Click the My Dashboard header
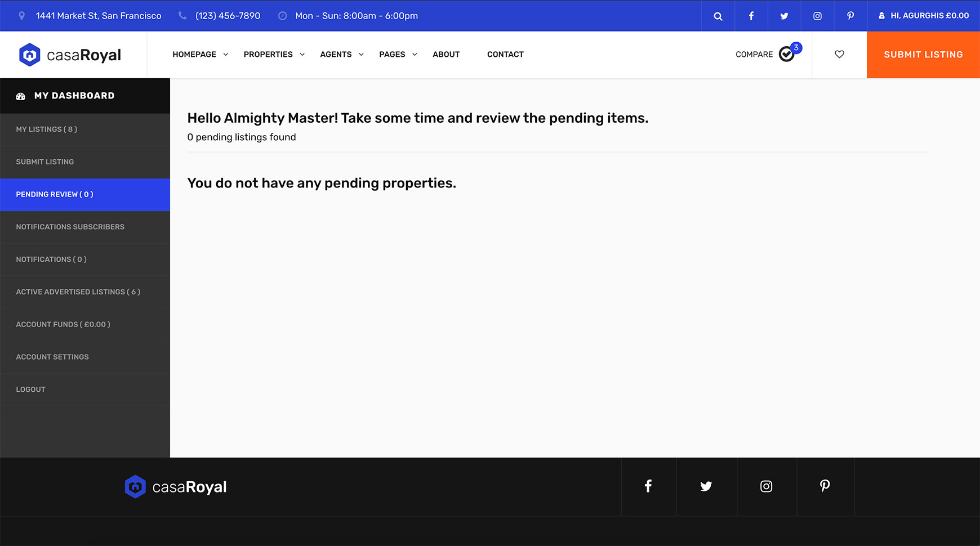 click(x=85, y=96)
